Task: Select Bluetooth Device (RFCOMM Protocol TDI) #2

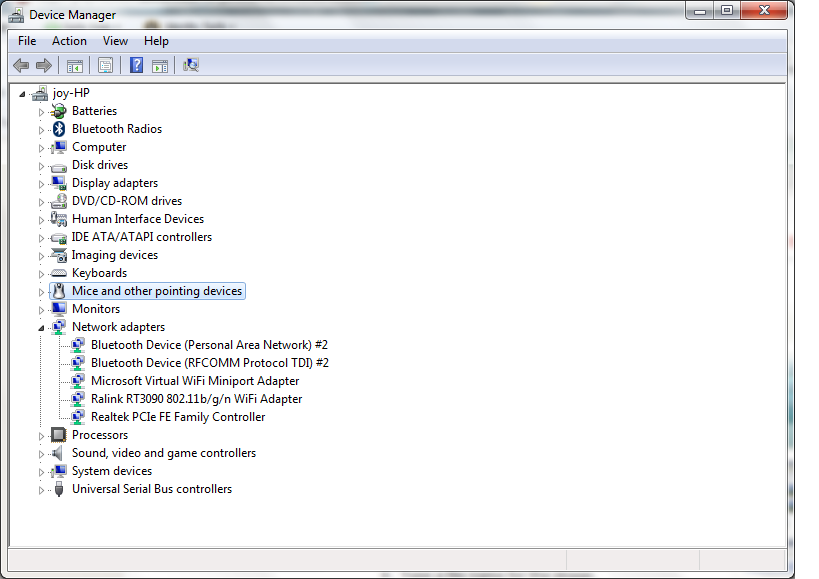Action: point(210,363)
